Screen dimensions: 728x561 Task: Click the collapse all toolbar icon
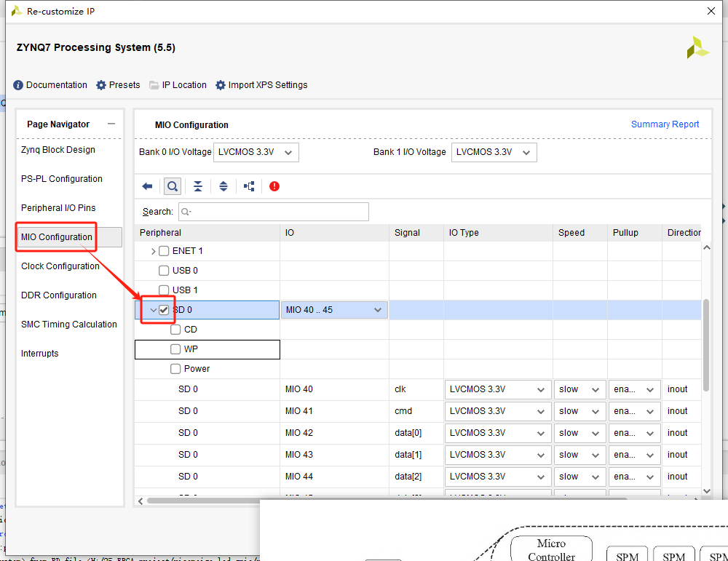coord(198,186)
